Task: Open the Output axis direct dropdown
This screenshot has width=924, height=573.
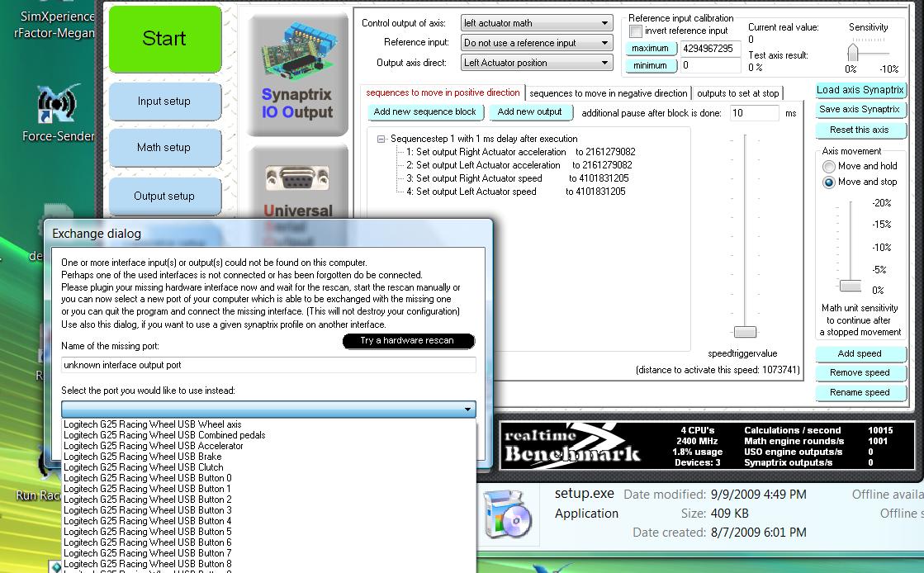Action: (x=536, y=63)
